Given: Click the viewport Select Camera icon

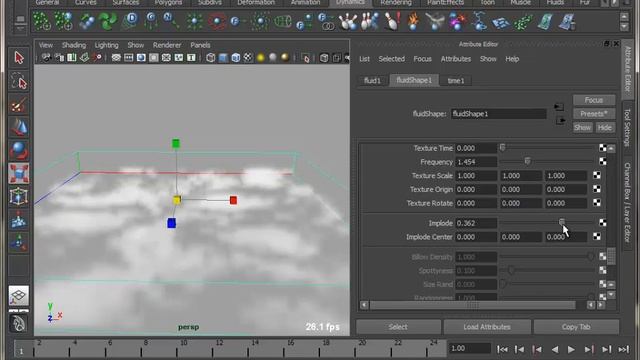Looking at the screenshot, I should [46, 58].
